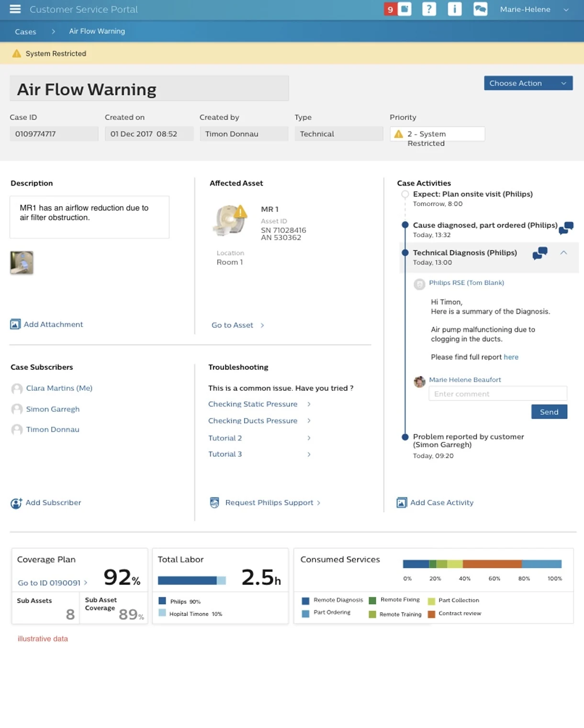Open Checking Static Pressure tutorial
This screenshot has height=728, width=584.
[x=253, y=404]
